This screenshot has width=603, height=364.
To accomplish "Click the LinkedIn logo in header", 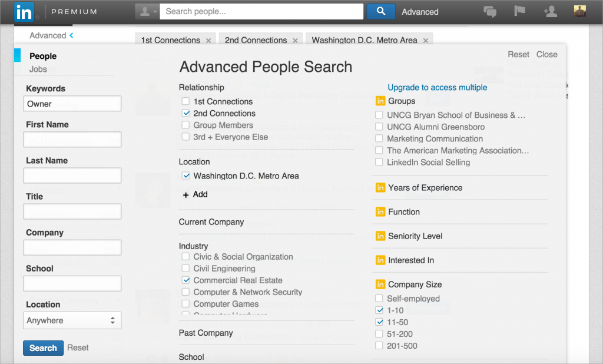I will [24, 12].
